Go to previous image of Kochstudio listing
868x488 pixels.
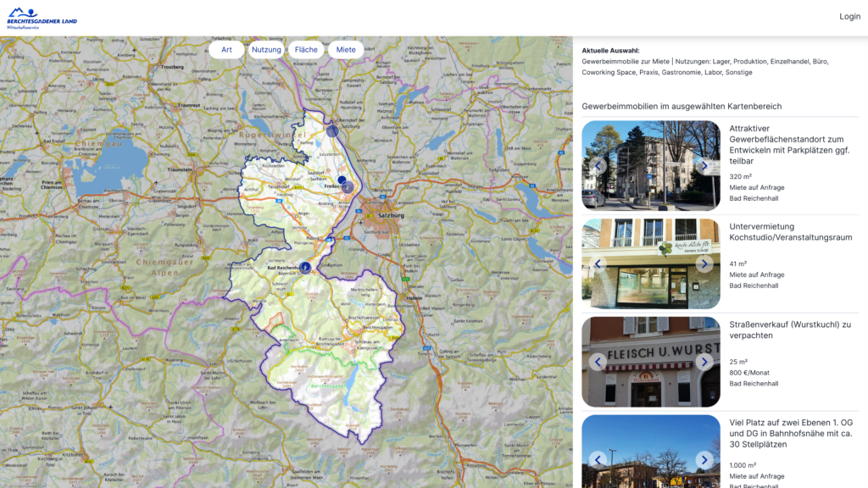[x=598, y=264]
